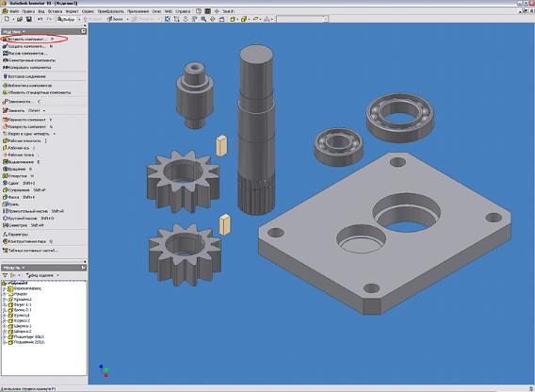
Task: Click the Save icon in the toolbar
Action: pyautogui.click(x=29, y=19)
